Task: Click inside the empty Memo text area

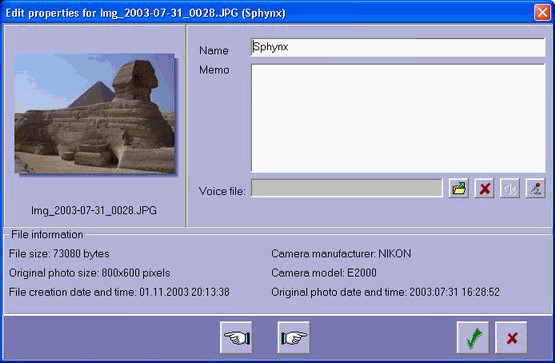Action: (398, 118)
